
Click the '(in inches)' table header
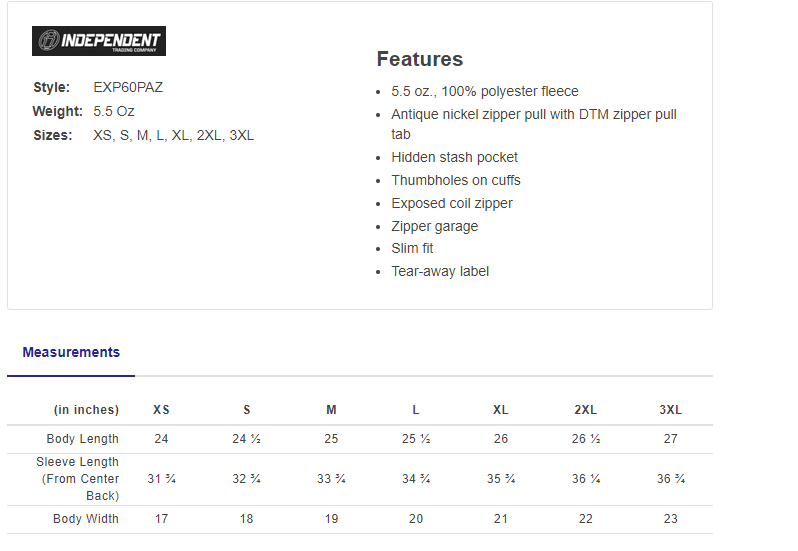click(86, 410)
